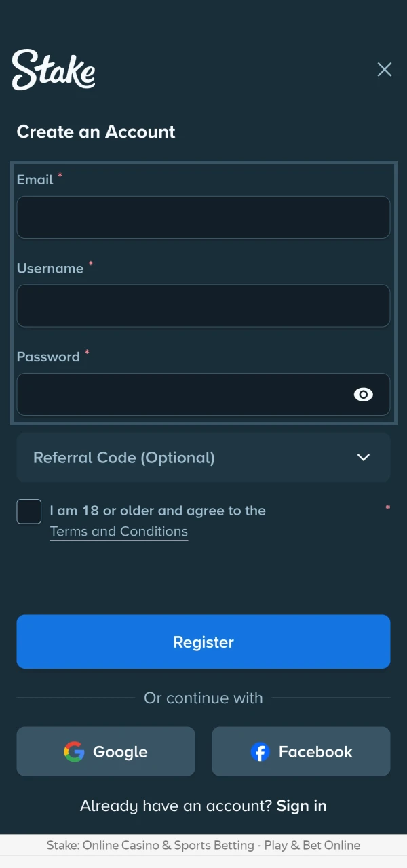Screen dimensions: 407x868
Task: Click the Google logo icon
Action: [75, 751]
